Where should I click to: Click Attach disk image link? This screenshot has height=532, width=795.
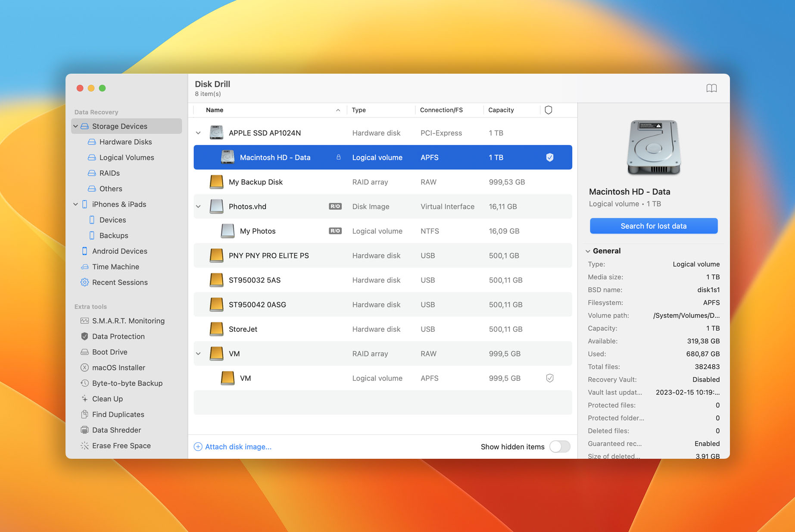[x=238, y=447]
